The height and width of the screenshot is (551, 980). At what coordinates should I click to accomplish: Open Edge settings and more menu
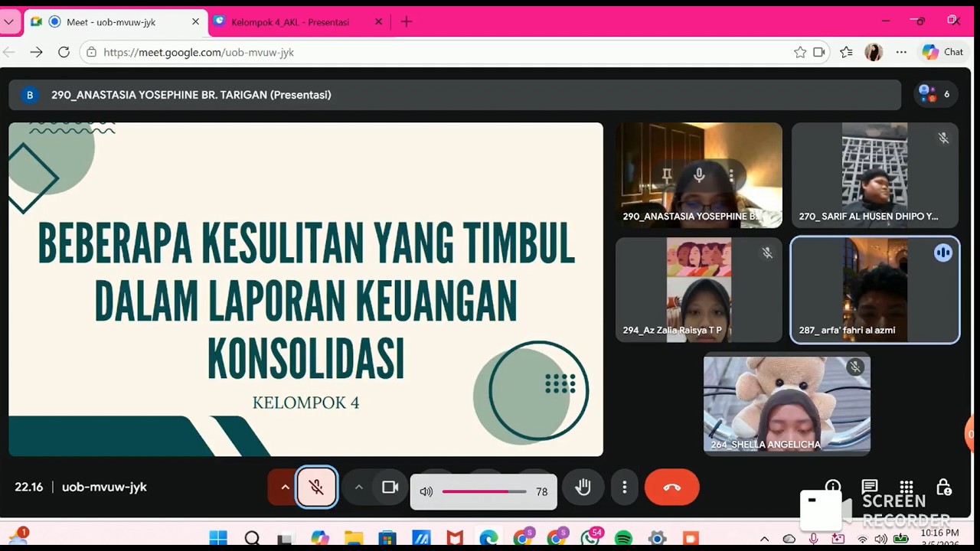pos(901,52)
